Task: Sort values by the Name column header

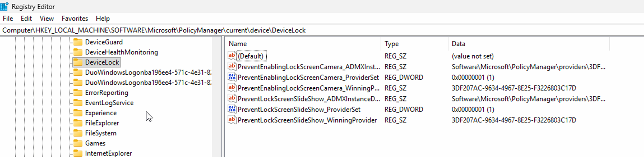Action: pyautogui.click(x=238, y=44)
